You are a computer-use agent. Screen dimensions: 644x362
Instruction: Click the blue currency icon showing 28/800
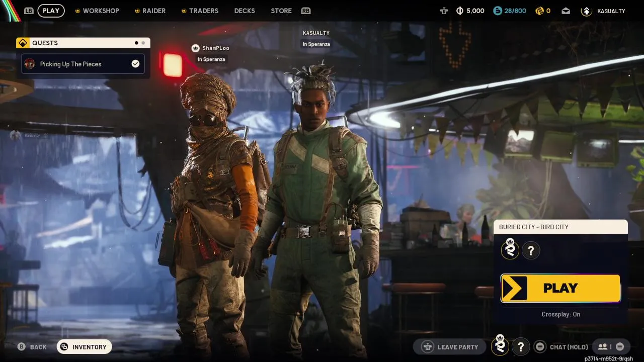click(x=498, y=11)
